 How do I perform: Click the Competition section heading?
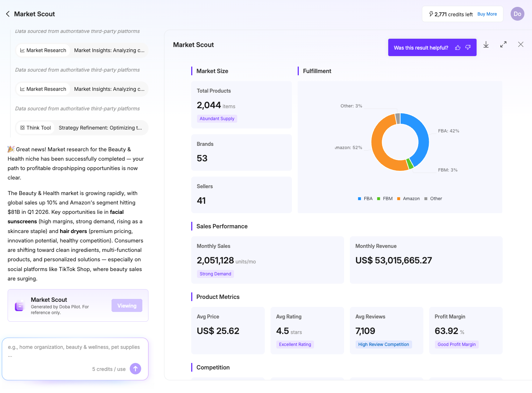tap(213, 367)
